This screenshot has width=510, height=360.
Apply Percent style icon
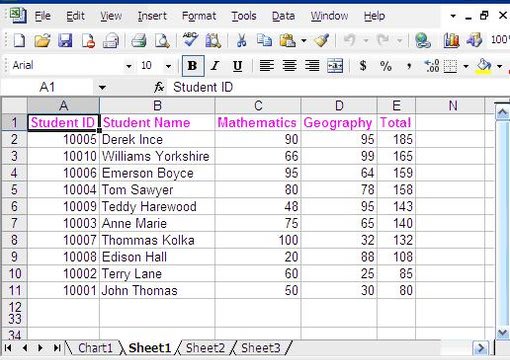tap(386, 66)
